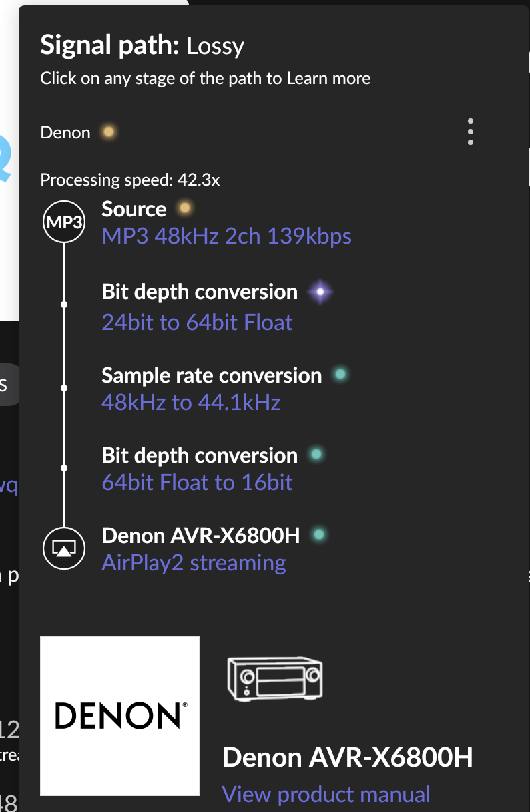Screen dimensions: 530x812
Task: Click the green dot beside Sample rate conversion
Action: coord(340,375)
